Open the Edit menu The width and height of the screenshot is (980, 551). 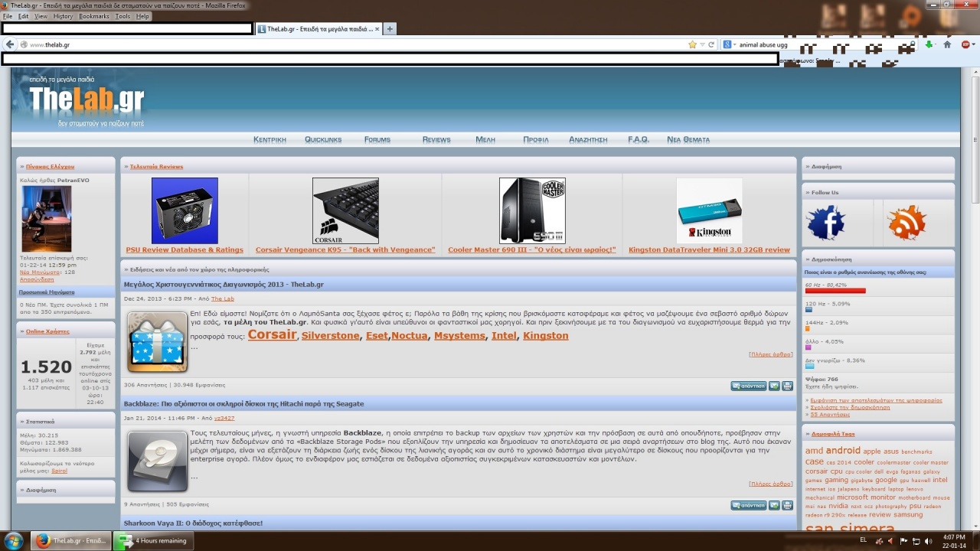coord(24,16)
